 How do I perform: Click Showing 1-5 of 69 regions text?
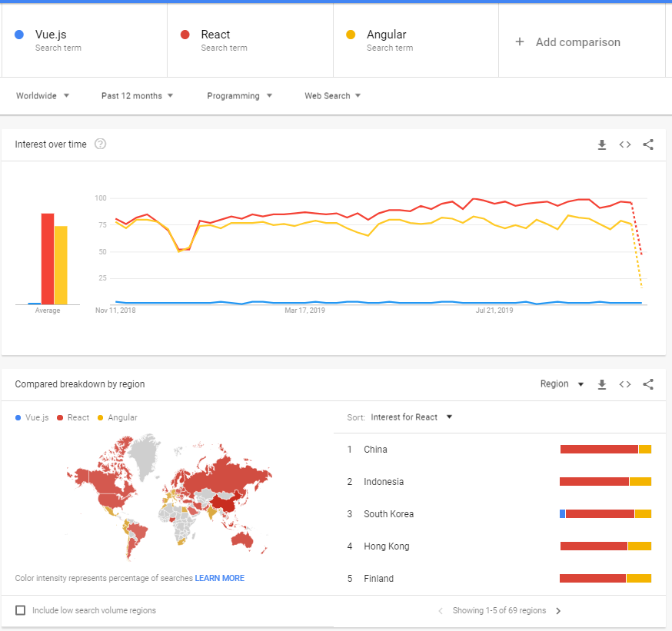coord(499,610)
